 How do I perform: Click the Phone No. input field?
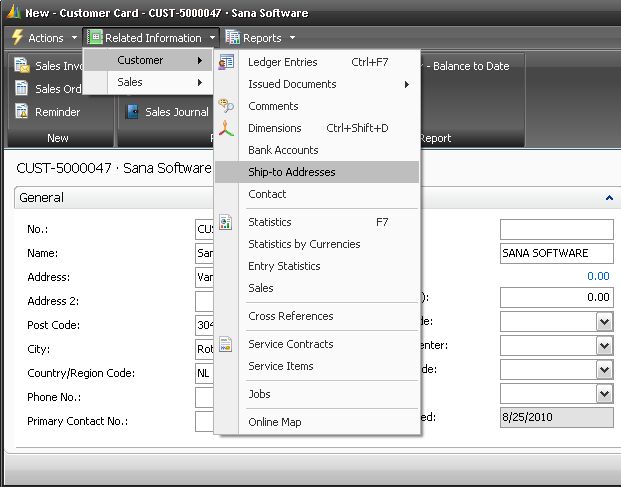coord(204,397)
